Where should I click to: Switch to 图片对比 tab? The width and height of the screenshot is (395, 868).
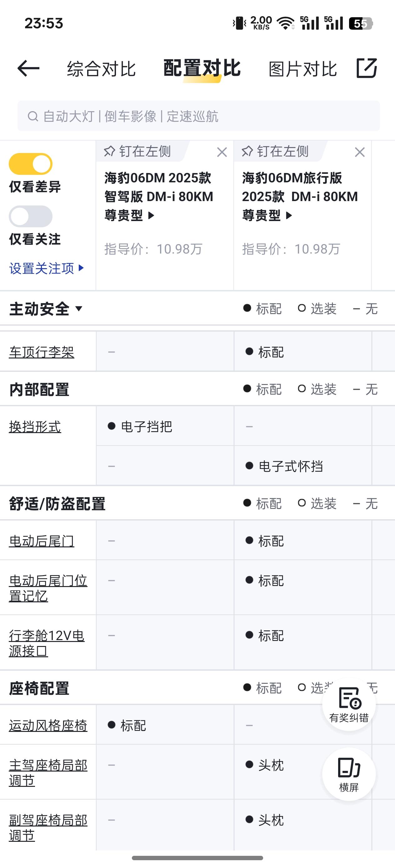coord(302,69)
